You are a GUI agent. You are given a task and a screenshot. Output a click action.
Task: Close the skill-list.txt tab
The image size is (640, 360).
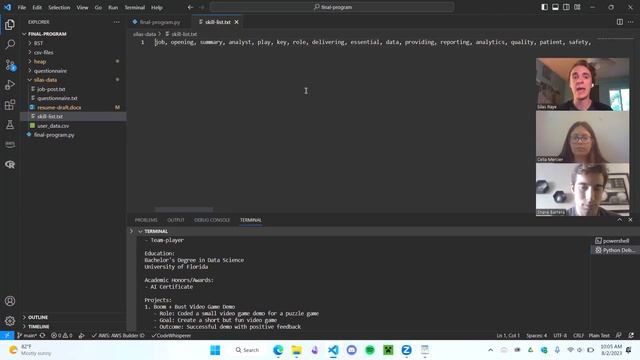point(236,22)
